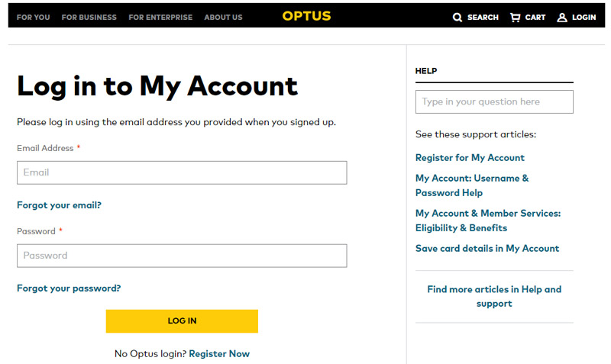View Eligibility & Benefits support article
611x364 pixels.
488,221
